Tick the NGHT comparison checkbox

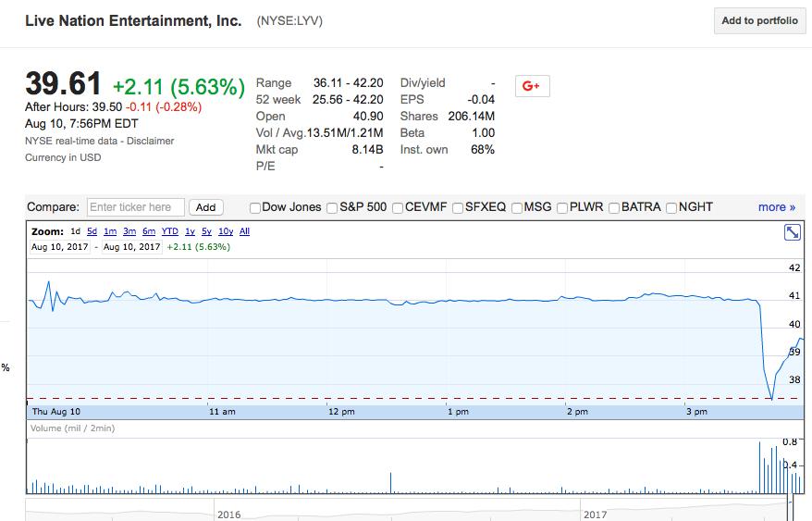671,207
